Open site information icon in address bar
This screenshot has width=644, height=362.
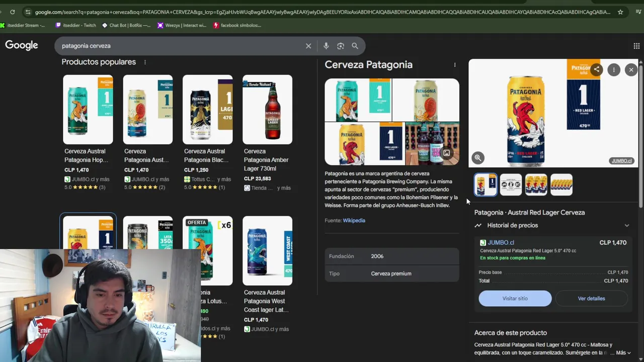point(28,12)
